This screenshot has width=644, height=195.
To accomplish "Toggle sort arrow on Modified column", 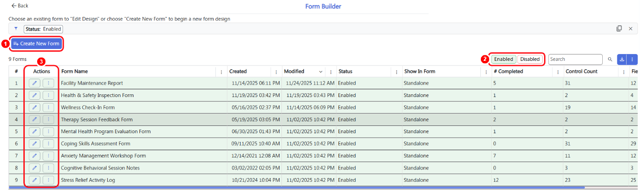I will click(320, 72).
